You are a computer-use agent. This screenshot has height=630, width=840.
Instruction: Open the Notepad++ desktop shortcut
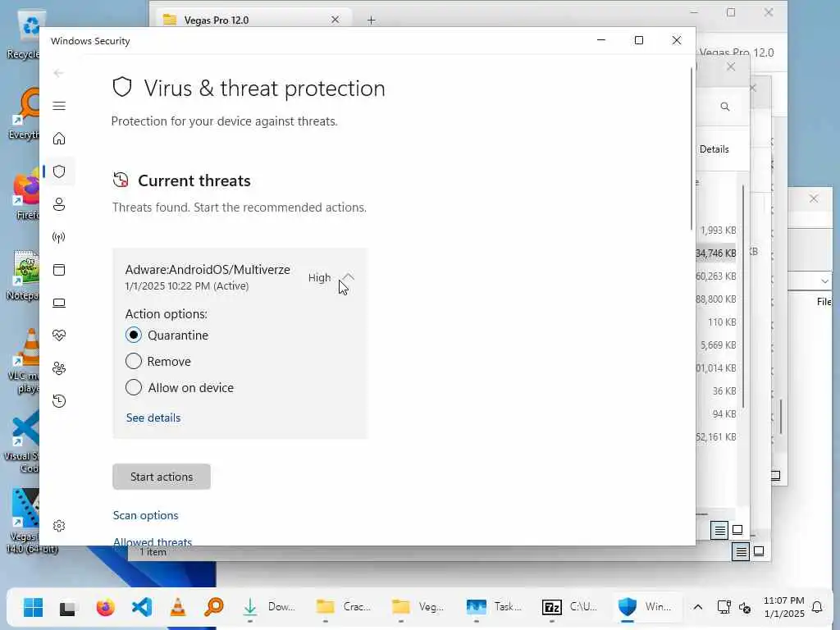pos(25,276)
